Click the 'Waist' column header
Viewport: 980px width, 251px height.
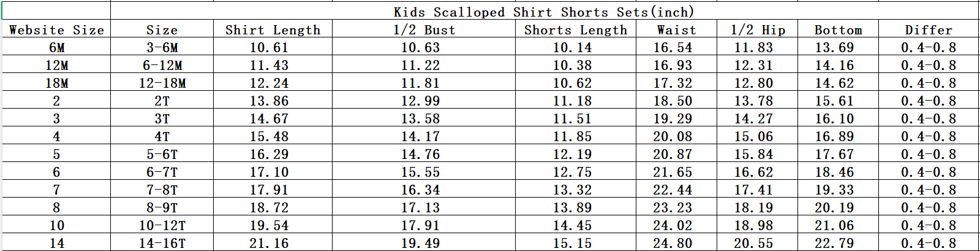[676, 29]
